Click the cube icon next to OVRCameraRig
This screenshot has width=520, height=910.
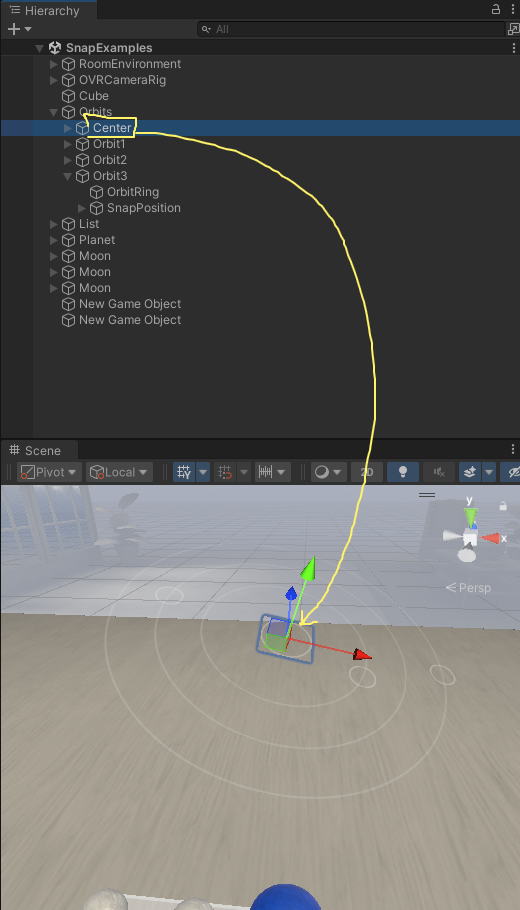tap(68, 80)
